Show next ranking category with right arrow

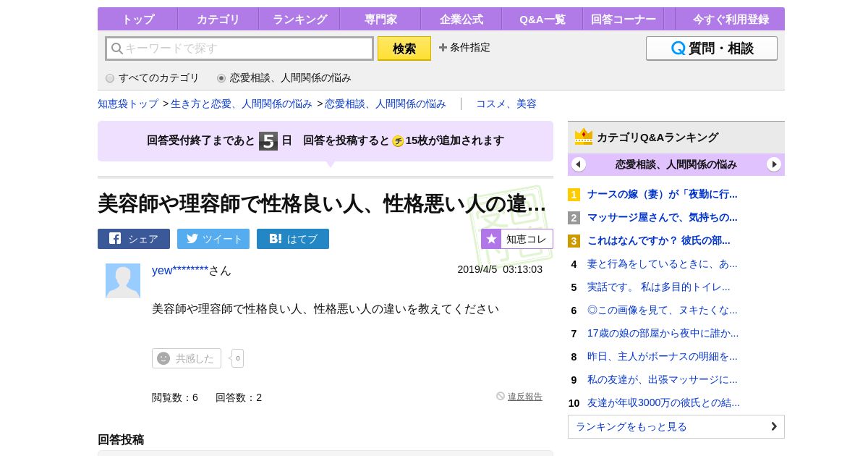click(774, 164)
